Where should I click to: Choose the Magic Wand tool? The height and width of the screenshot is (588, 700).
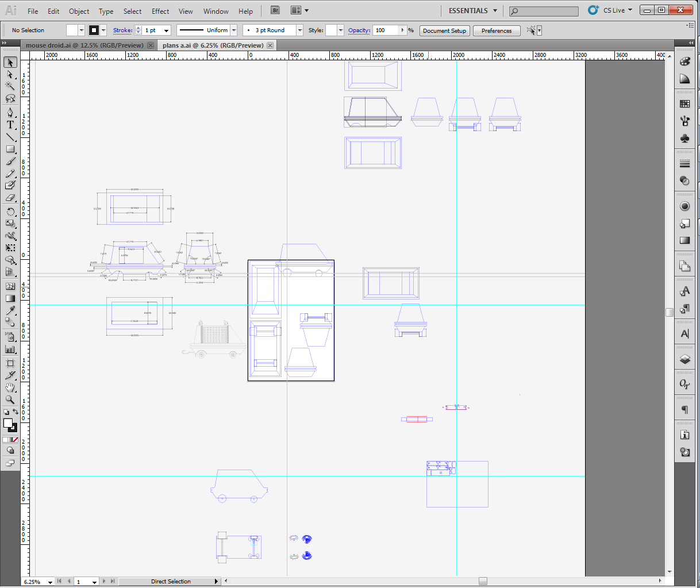[10, 86]
